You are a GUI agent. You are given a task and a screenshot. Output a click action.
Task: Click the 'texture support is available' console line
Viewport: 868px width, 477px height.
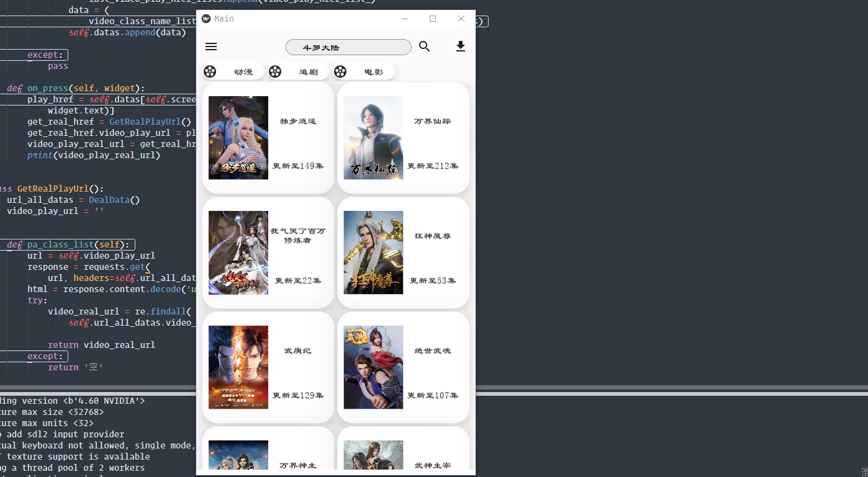75,457
